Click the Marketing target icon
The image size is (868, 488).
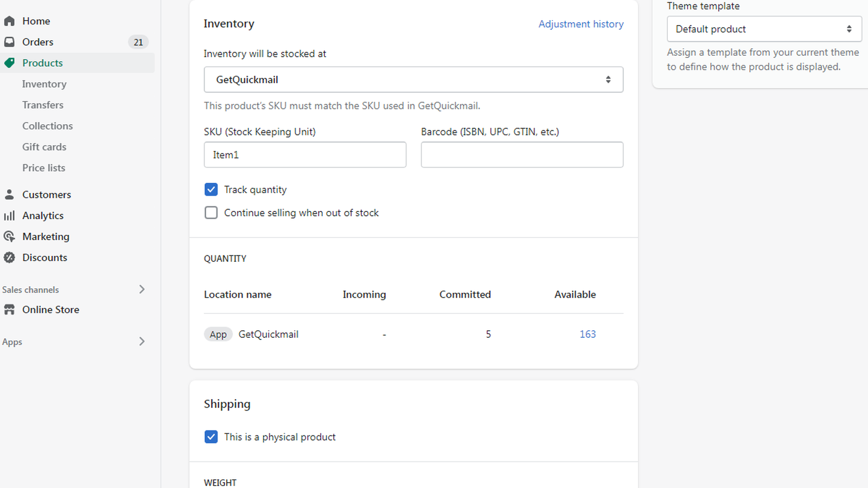(9, 236)
